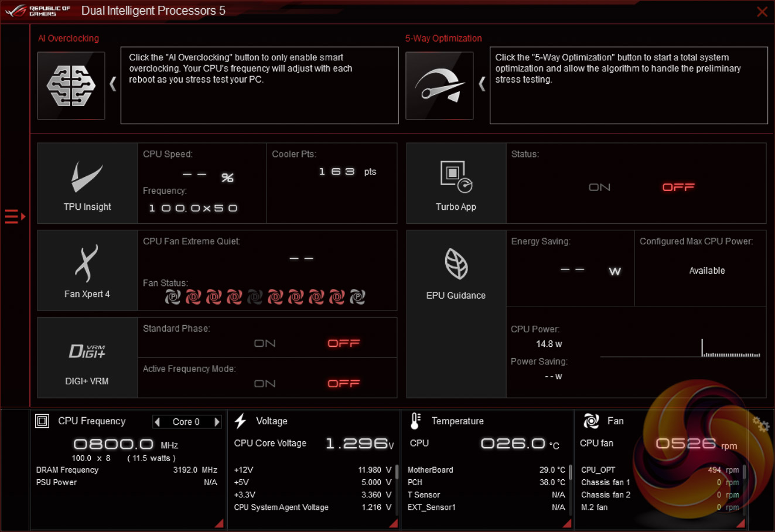This screenshot has width=775, height=532.
Task: Collapse the AI Overclocking description chevron
Action: point(113,84)
